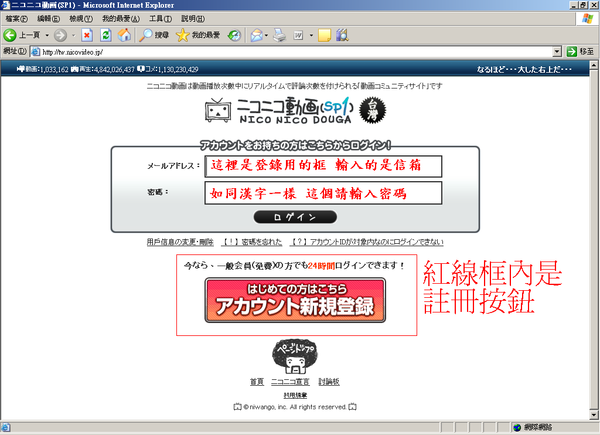Open the 利用規約 footer link
The image size is (600, 435).
tap(295, 395)
